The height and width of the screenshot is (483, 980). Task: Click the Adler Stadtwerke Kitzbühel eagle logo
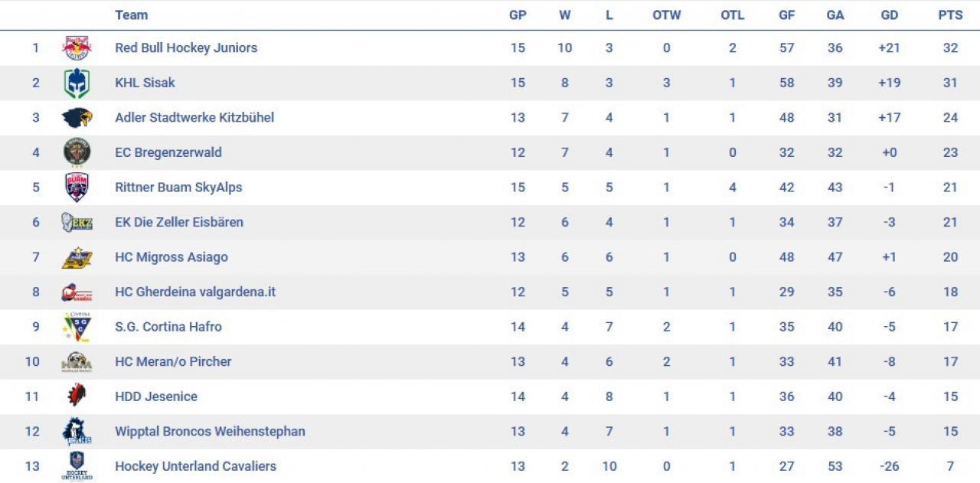tap(77, 118)
